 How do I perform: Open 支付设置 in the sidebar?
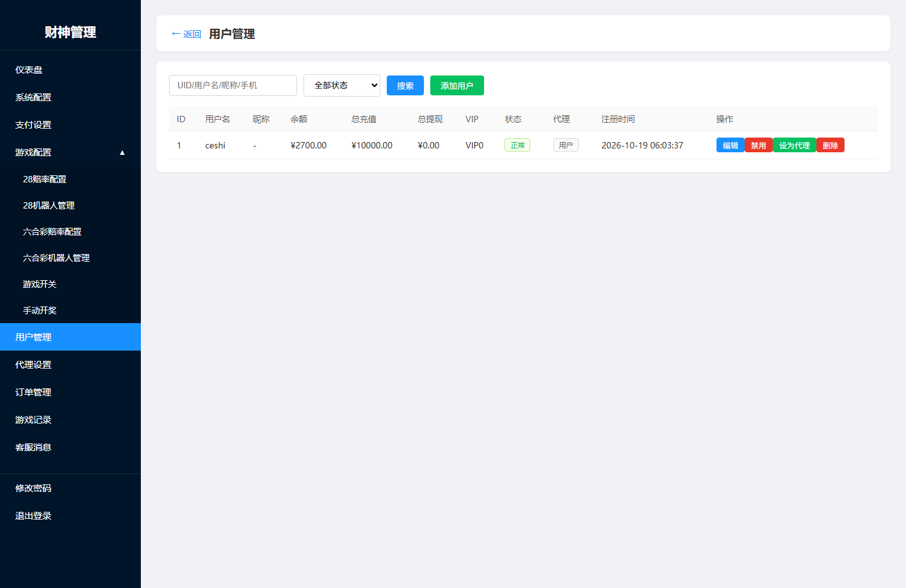(70, 125)
